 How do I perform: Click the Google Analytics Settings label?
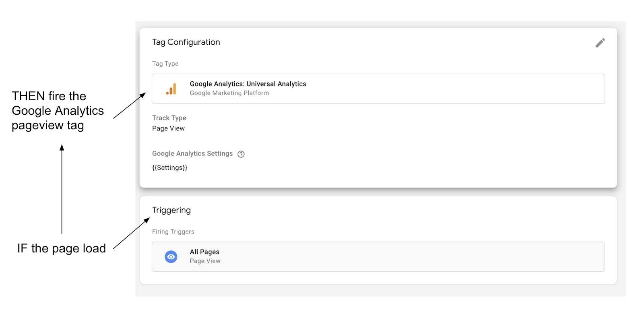coord(192,153)
